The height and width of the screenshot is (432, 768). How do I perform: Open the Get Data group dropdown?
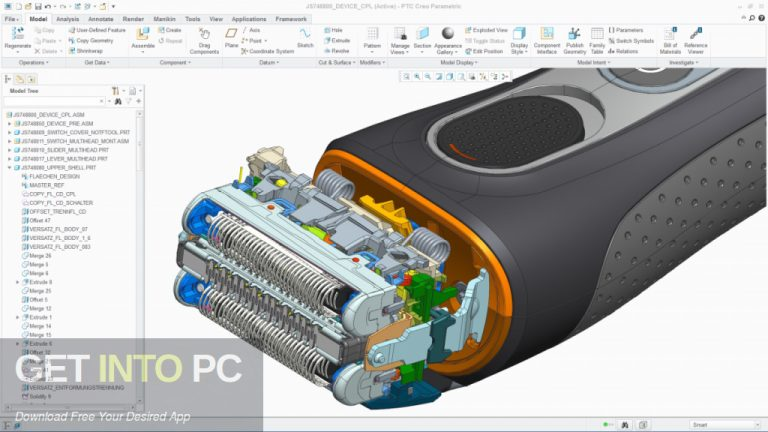pos(97,63)
